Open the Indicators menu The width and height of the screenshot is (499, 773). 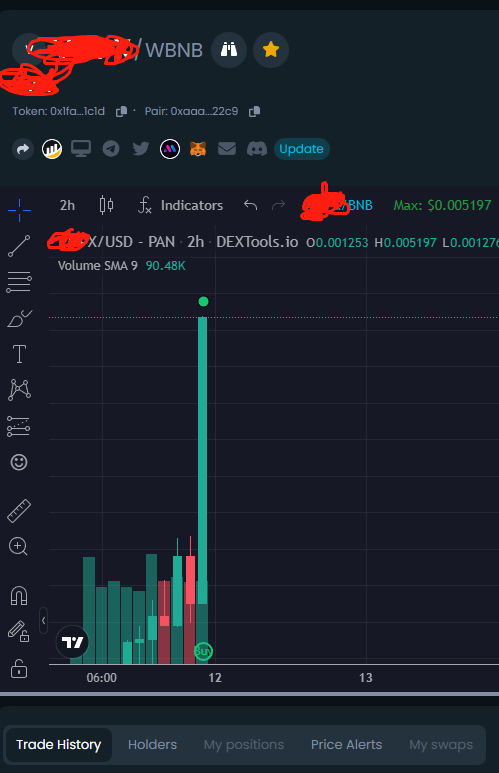coord(180,205)
